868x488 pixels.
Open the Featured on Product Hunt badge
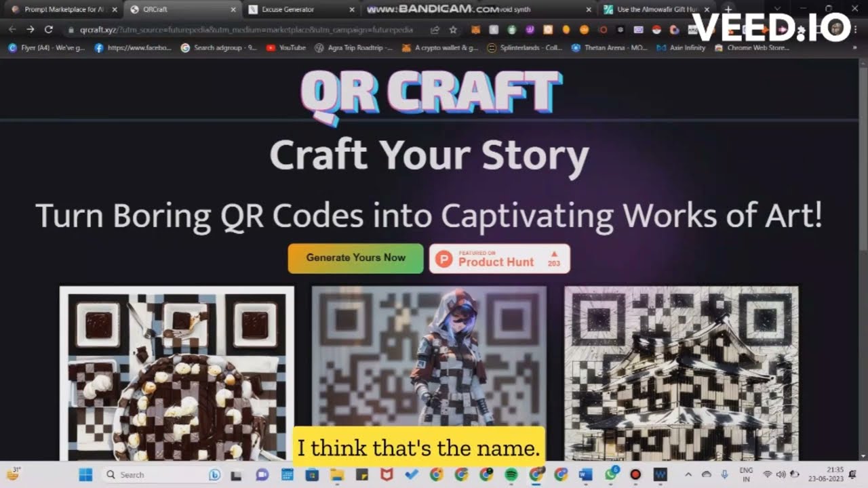pyautogui.click(x=499, y=258)
